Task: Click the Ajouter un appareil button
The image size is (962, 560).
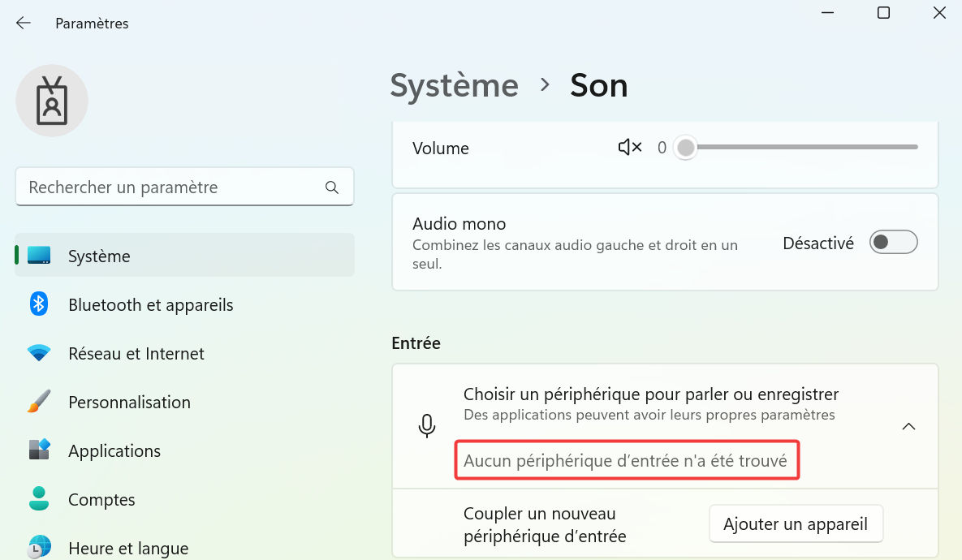Action: coord(796,523)
